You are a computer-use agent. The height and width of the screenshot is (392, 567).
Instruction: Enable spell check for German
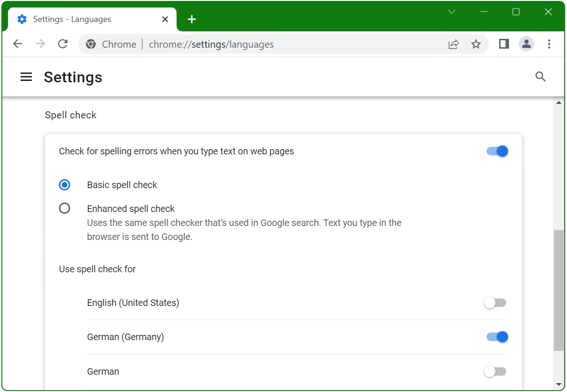point(495,371)
